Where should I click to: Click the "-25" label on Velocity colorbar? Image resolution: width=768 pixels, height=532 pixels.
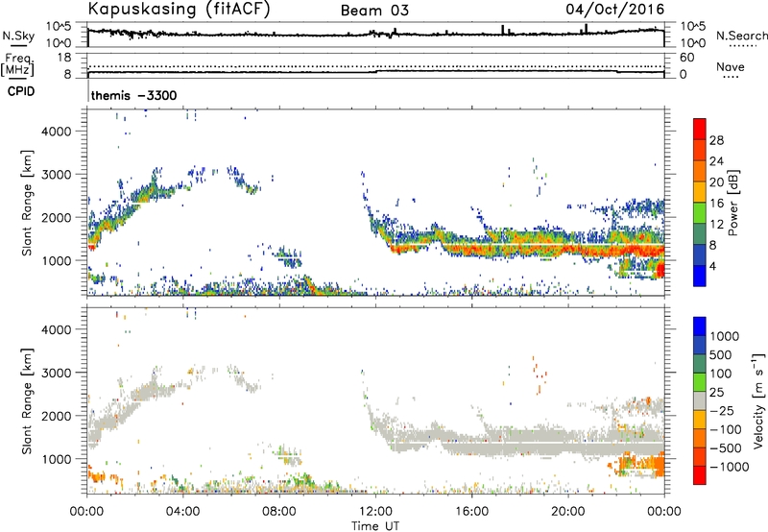(x=722, y=411)
